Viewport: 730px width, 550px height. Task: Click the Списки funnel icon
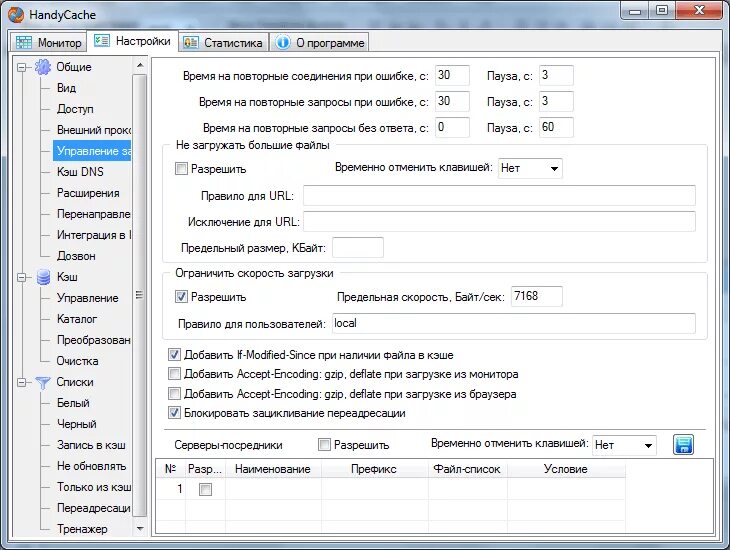click(x=43, y=382)
